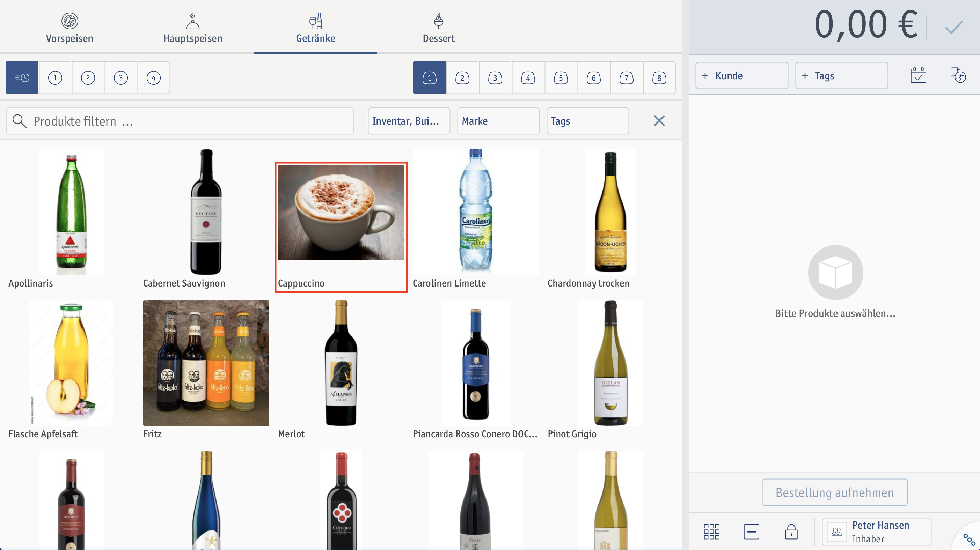Add Tags to the order
This screenshot has width=980, height=550.
pos(842,76)
